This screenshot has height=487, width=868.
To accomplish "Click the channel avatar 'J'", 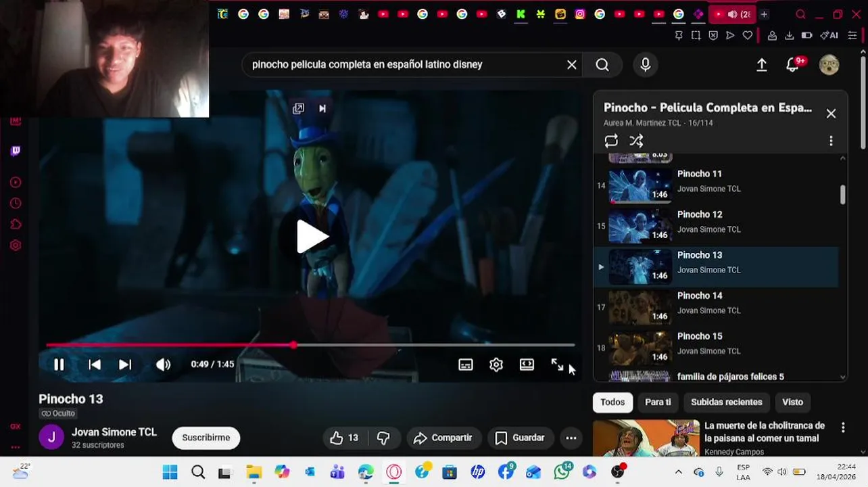I will click(51, 437).
